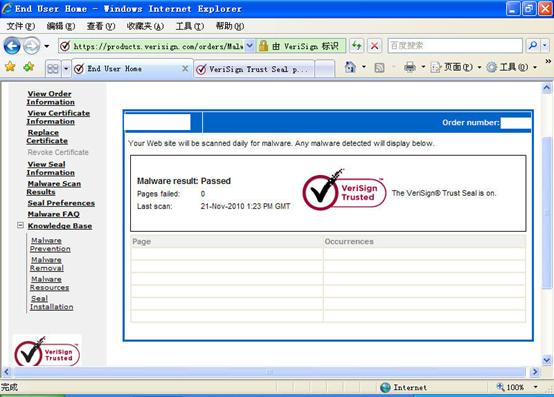Viewport: 554px width, 397px height.
Task: Open the 编辑(E) menu
Action: tap(61, 26)
